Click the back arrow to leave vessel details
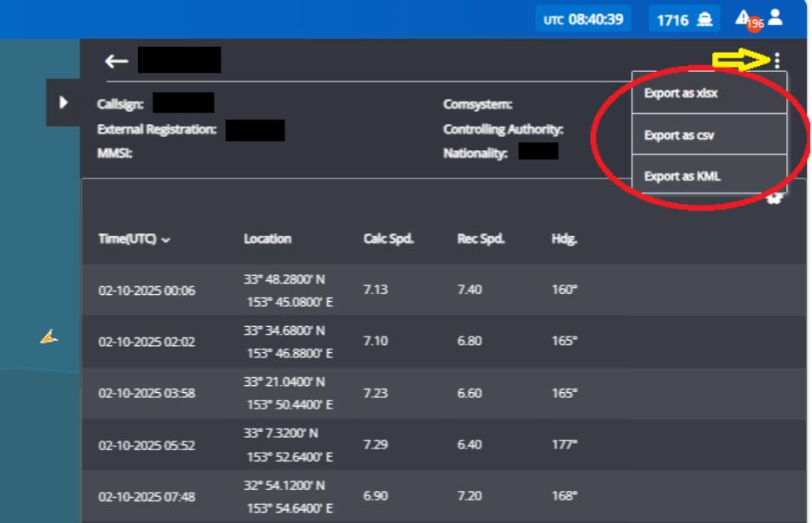Screen dimensions: 812x523 (x=115, y=60)
